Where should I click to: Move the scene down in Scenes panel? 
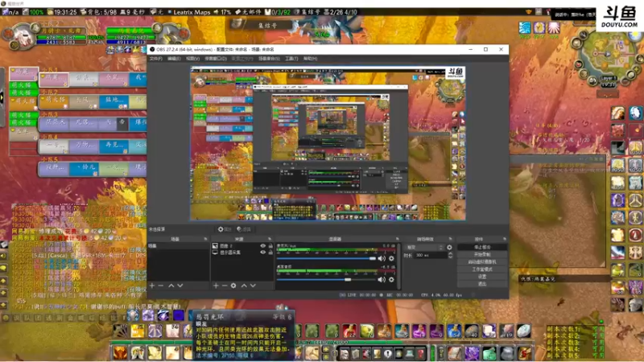[180, 286]
